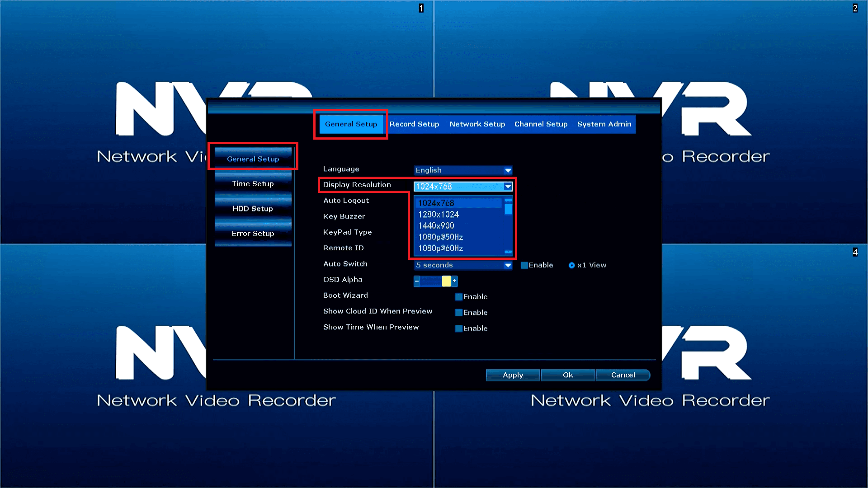Click the OSD Alpha minus button
The height and width of the screenshot is (488, 868).
(x=417, y=281)
